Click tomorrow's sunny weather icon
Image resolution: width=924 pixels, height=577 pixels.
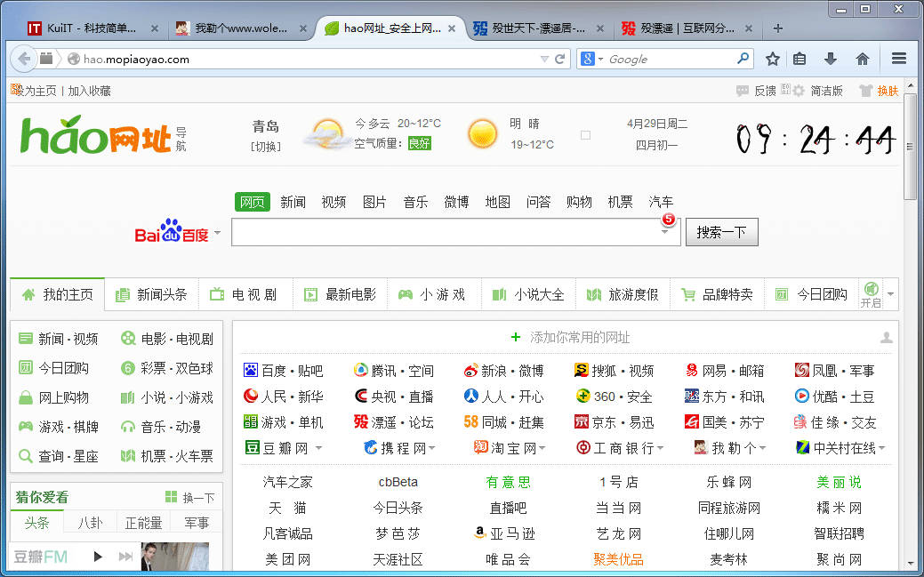point(482,133)
